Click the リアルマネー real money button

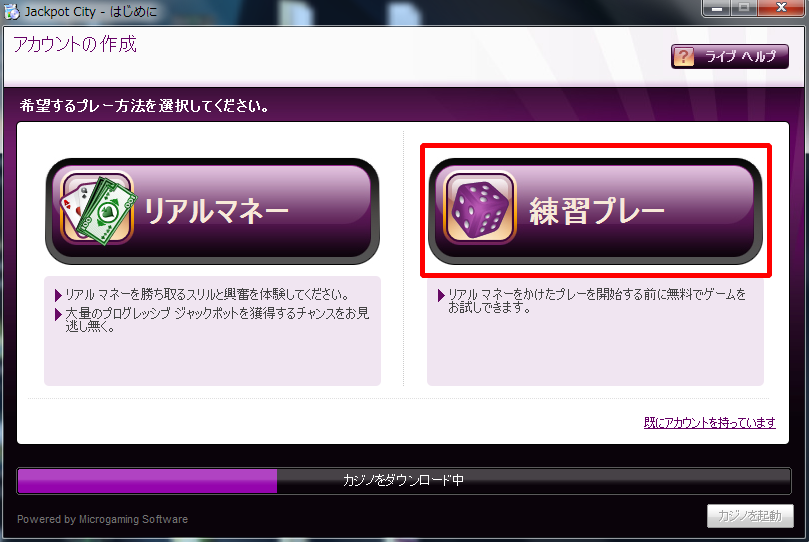(x=213, y=211)
